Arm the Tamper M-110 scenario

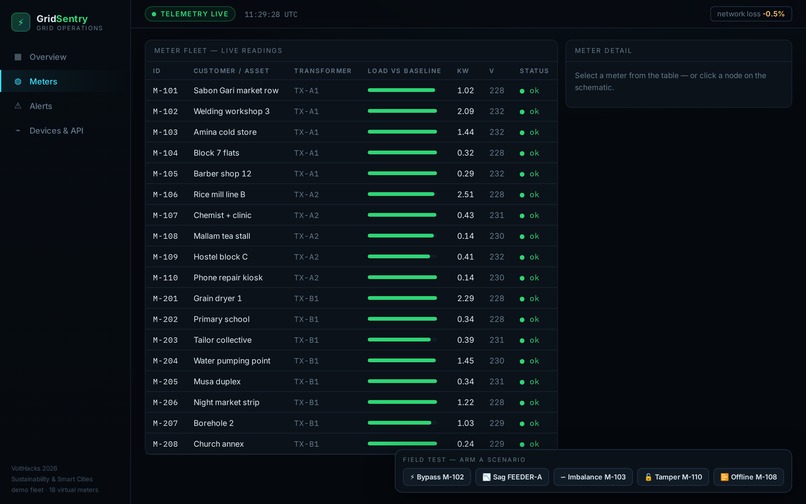pyautogui.click(x=673, y=477)
